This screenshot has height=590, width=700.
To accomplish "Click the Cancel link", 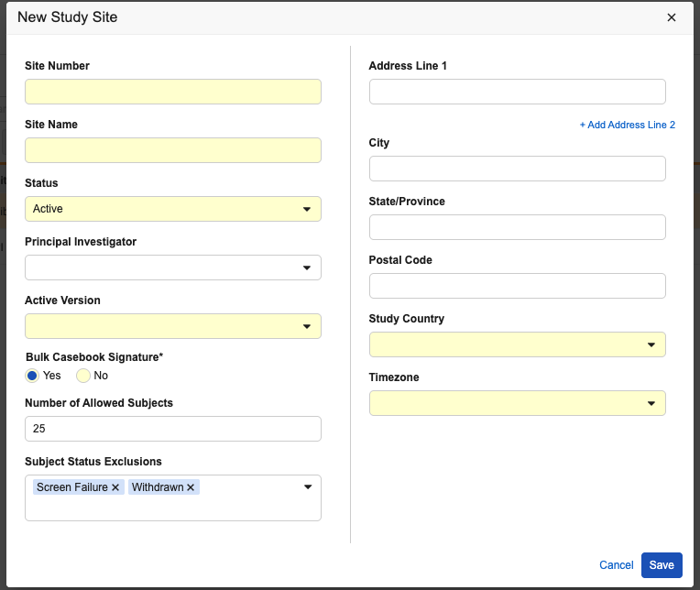I will click(616, 565).
